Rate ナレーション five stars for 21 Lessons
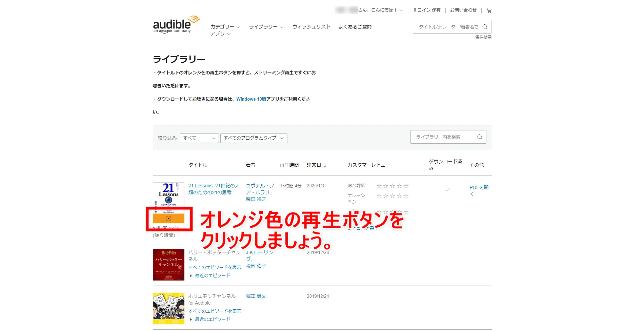Screen dimensions: 644x331 click(x=406, y=196)
